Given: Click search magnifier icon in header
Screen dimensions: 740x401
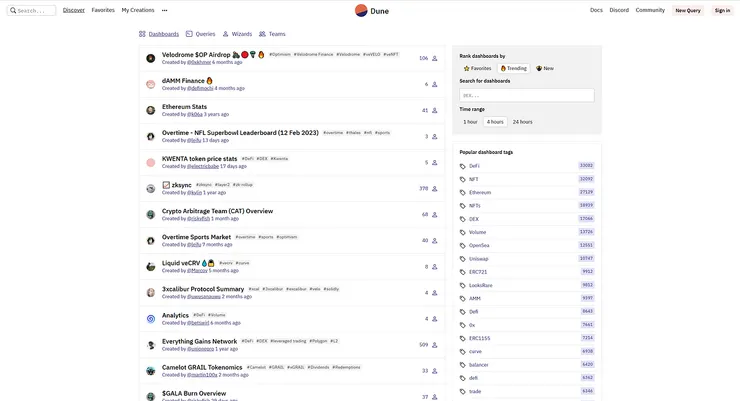Looking at the screenshot, I should (x=13, y=10).
